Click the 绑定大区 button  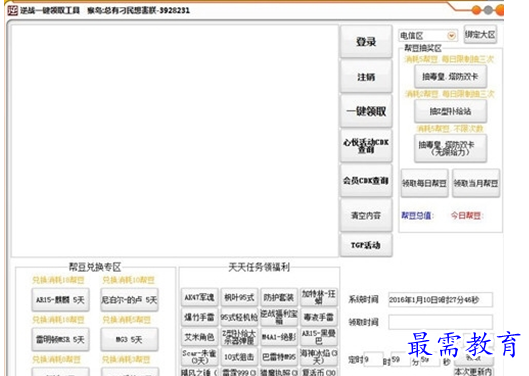[x=480, y=34]
